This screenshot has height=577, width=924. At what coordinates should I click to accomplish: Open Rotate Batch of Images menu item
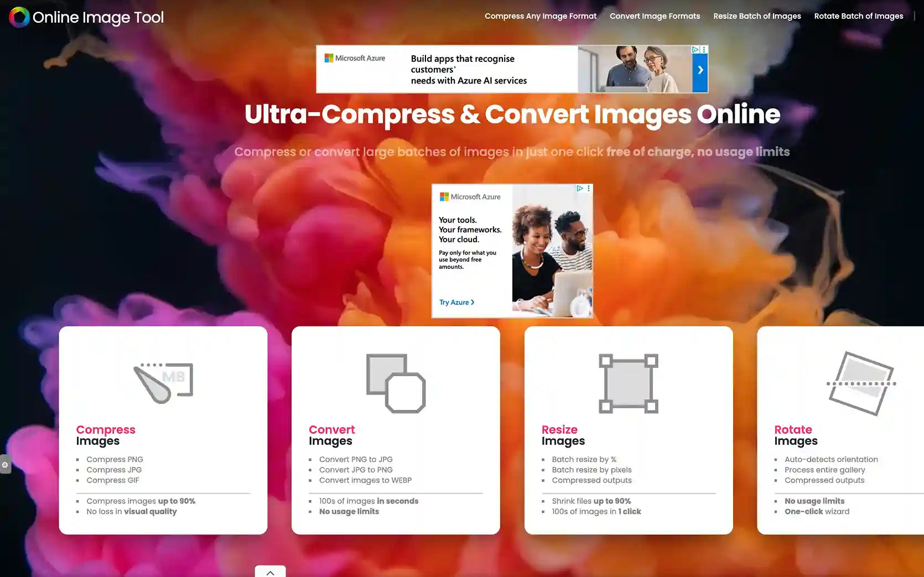click(859, 16)
